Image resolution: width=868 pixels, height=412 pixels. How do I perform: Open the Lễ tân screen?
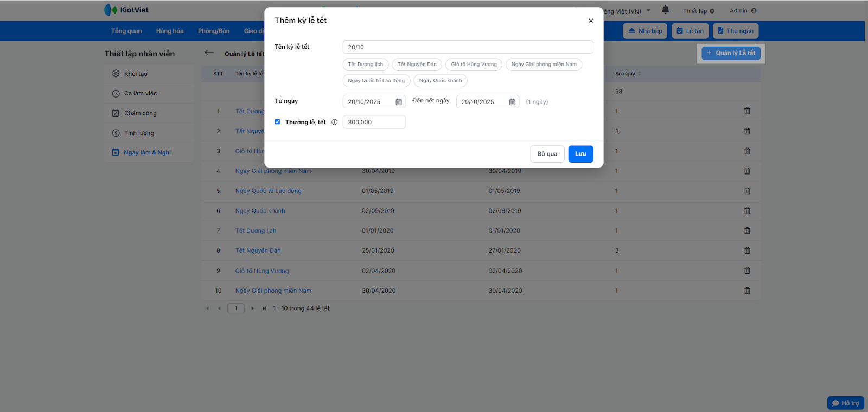[690, 31]
